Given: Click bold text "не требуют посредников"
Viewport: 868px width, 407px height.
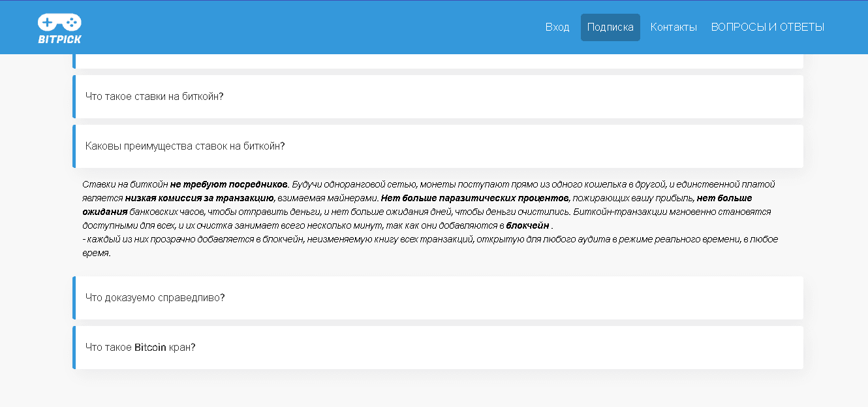Looking at the screenshot, I should [x=229, y=184].
